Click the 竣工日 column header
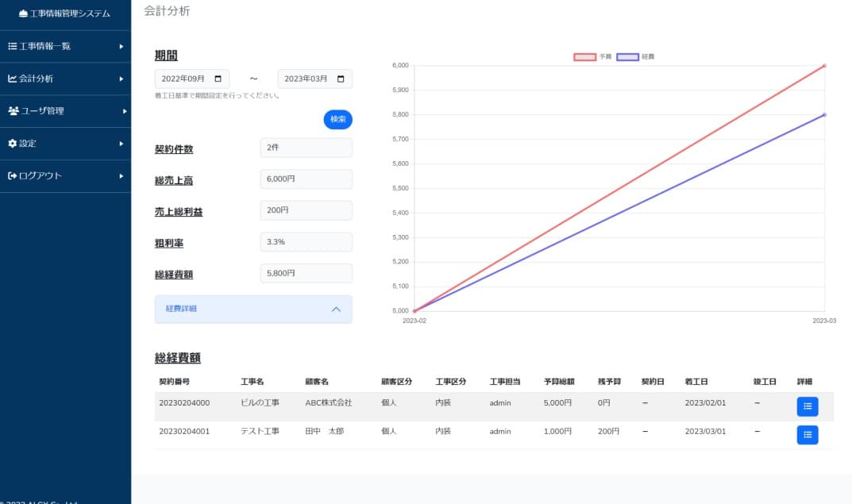 tap(765, 382)
